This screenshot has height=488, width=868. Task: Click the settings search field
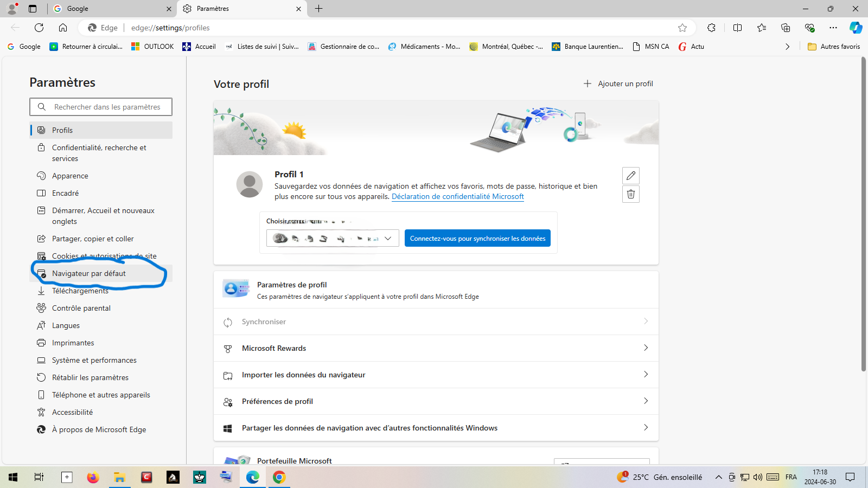[101, 107]
